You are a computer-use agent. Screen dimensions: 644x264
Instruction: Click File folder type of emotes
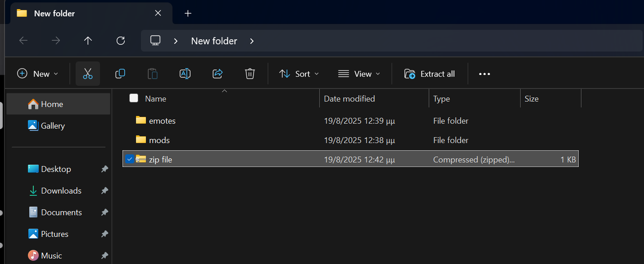coord(451,120)
